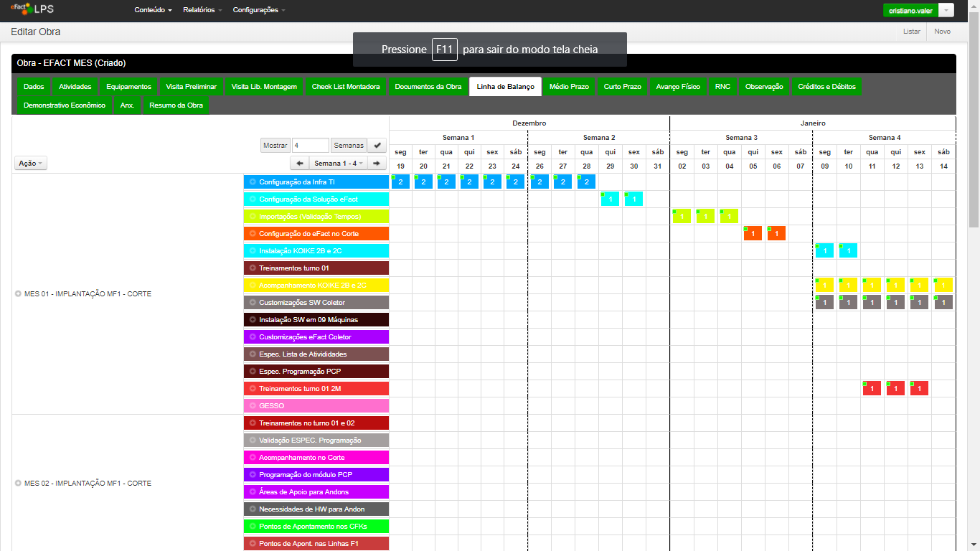980x551 pixels.
Task: Click plus icon on Acompanhamento no Corte
Action: [253, 458]
